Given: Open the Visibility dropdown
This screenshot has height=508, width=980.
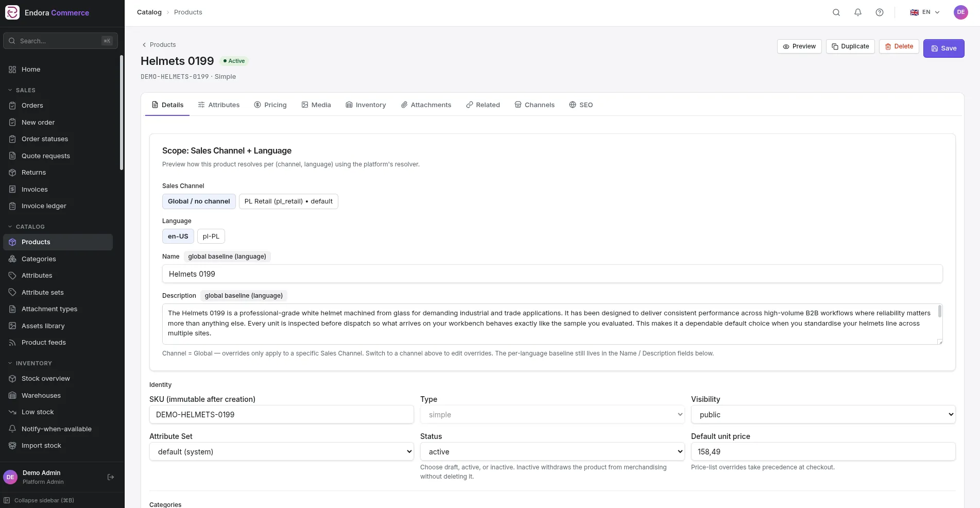Looking at the screenshot, I should click(x=823, y=415).
